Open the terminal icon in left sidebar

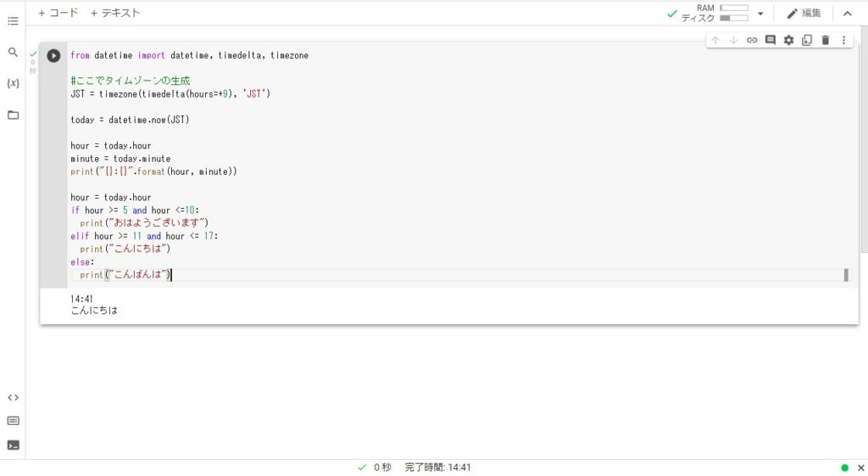(x=13, y=445)
